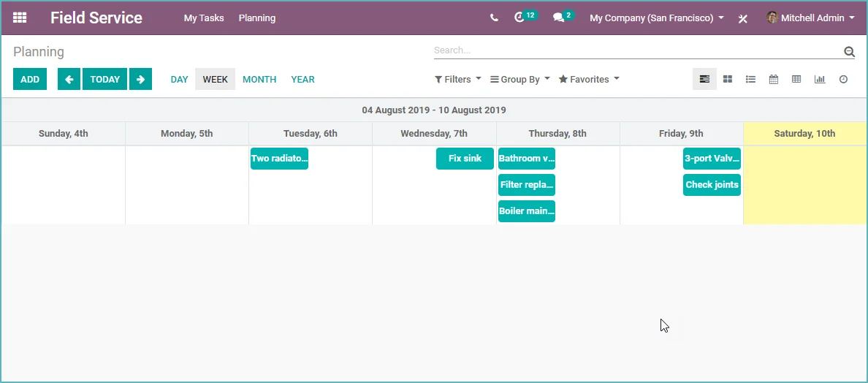Select the MONTH scale tab
Viewport: 868px width, 383px height.
pos(259,79)
